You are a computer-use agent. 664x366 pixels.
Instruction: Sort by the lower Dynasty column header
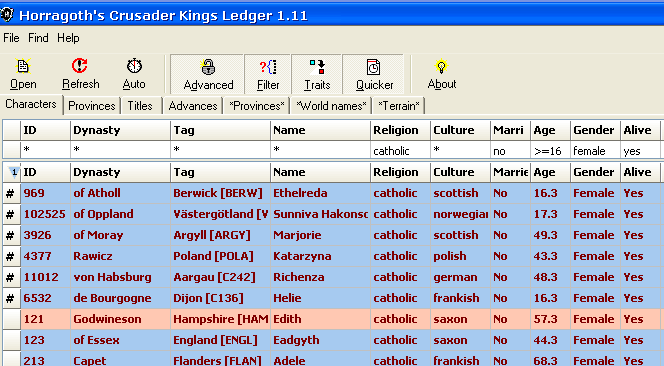120,172
